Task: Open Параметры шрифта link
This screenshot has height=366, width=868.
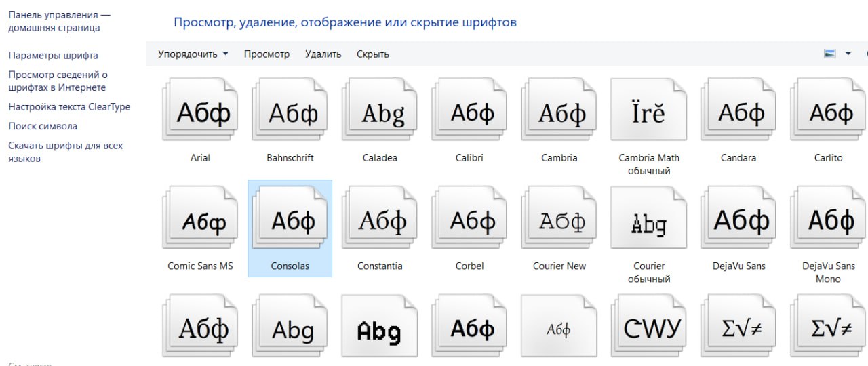Action: [x=53, y=56]
